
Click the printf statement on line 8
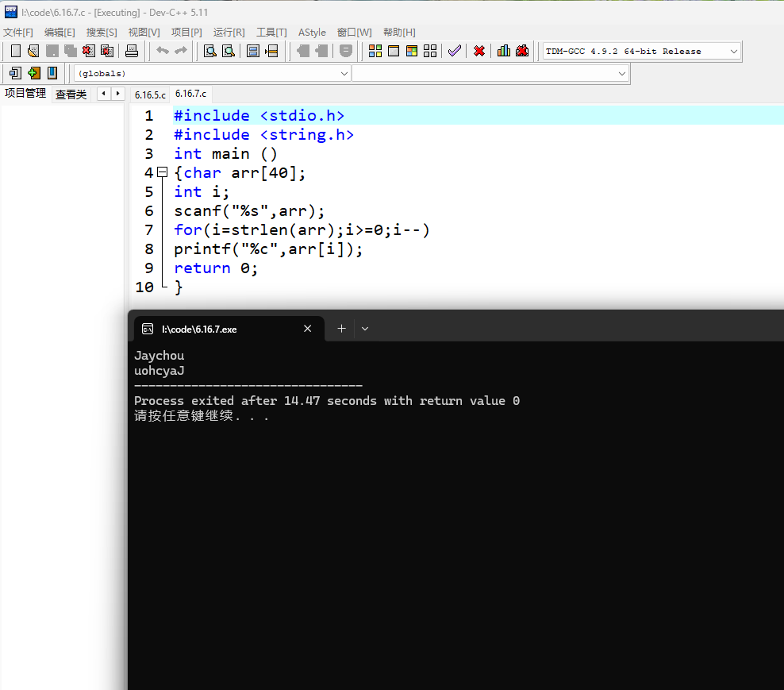(x=268, y=249)
